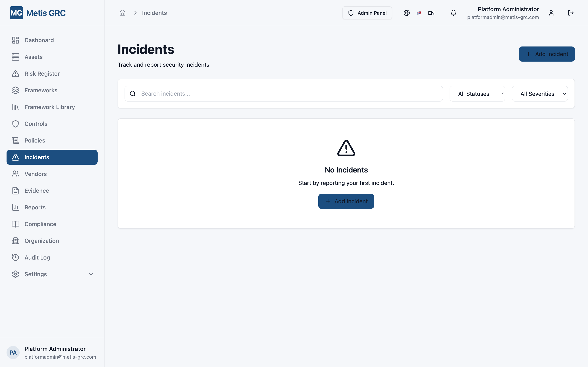
Task: Open language selection globe icon
Action: (x=406, y=13)
